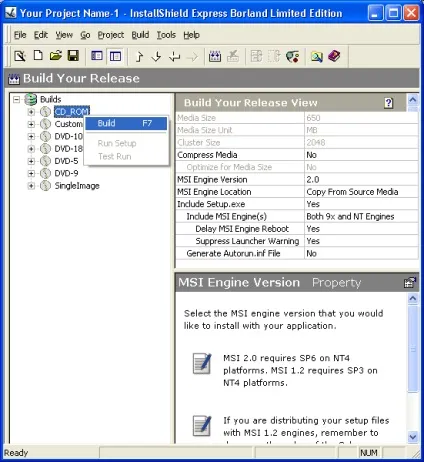Open the help book toolbar icon
This screenshot has height=462, width=424.
(334, 56)
